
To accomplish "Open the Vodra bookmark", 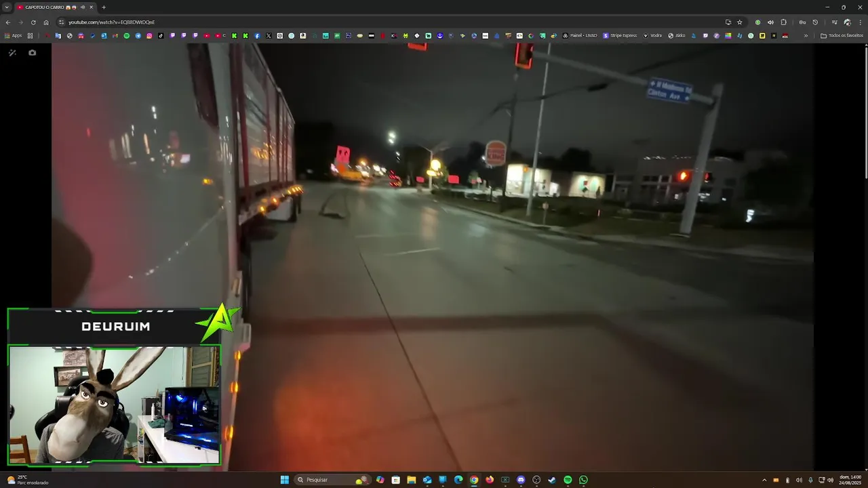I will [x=652, y=35].
